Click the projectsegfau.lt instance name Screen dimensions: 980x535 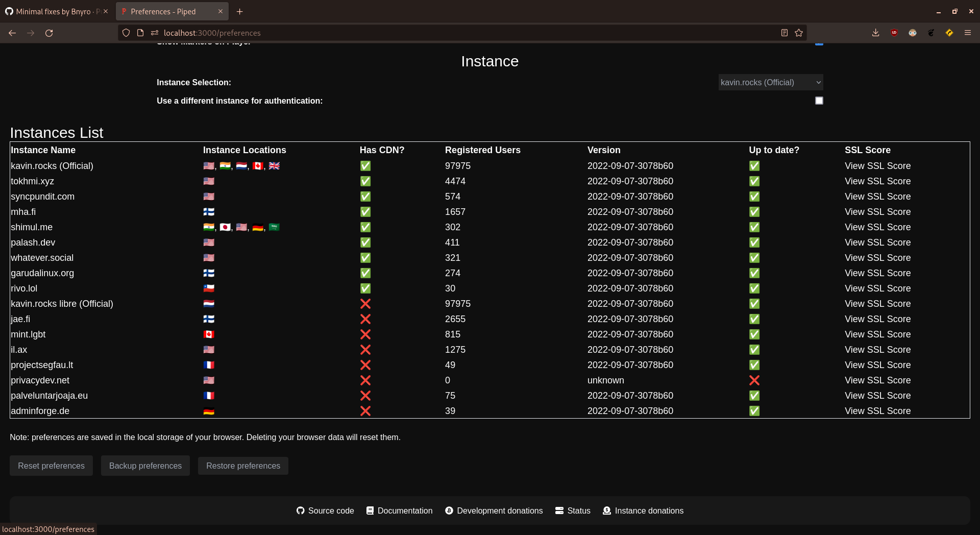[x=42, y=365]
